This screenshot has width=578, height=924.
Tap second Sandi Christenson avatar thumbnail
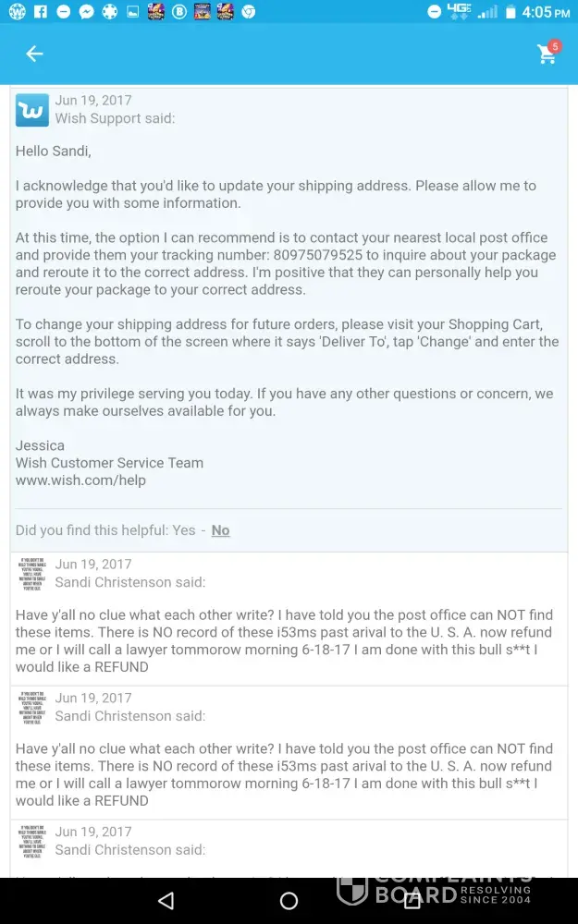[x=32, y=708]
